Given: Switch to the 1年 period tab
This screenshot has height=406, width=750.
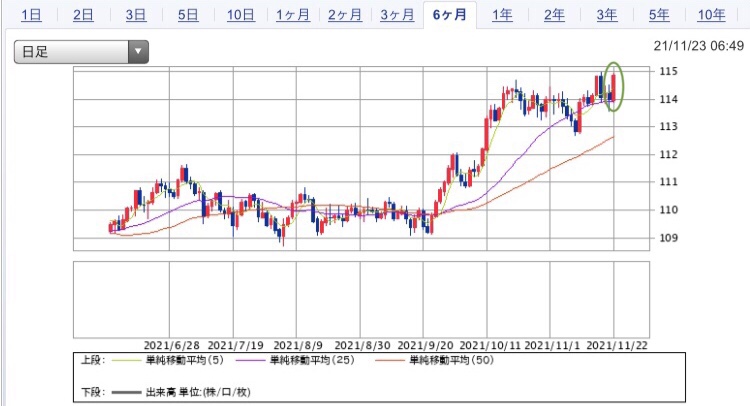Looking at the screenshot, I should (x=502, y=15).
